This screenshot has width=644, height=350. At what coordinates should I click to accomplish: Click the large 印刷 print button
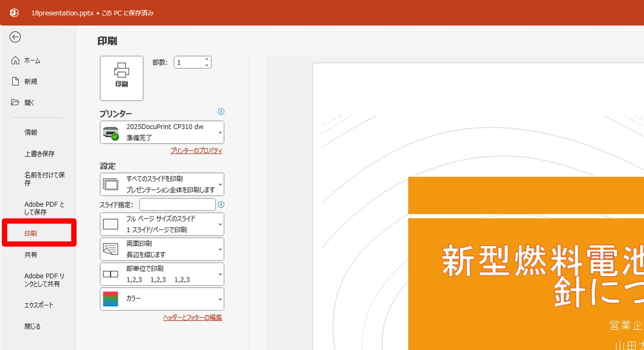tap(121, 78)
